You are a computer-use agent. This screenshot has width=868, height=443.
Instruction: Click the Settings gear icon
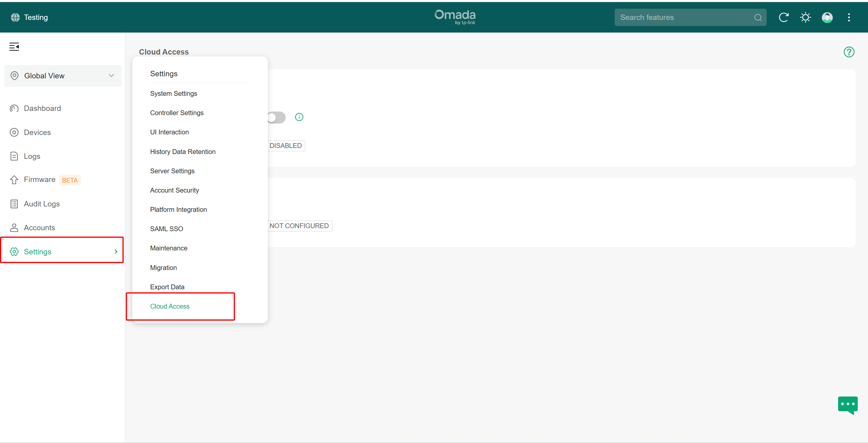click(x=14, y=252)
